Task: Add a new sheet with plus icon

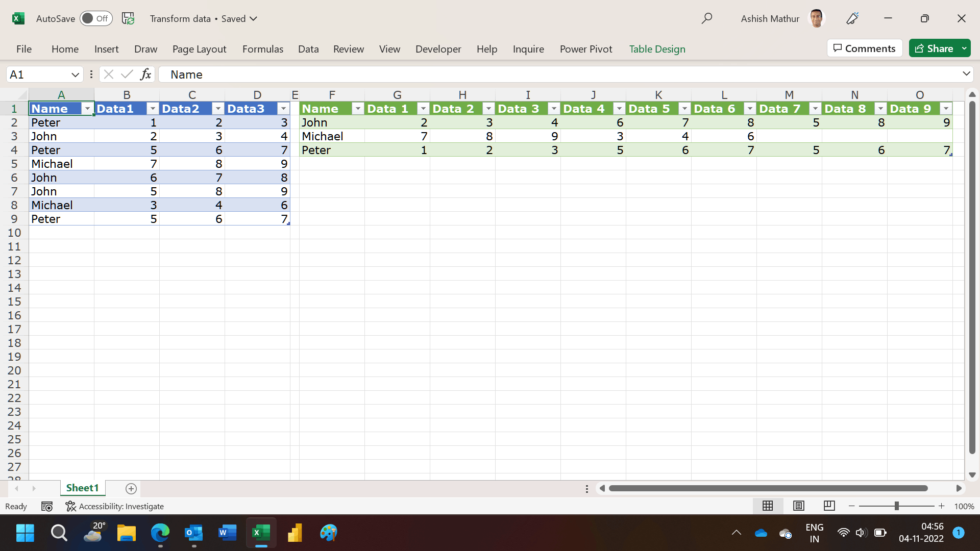Action: (131, 489)
